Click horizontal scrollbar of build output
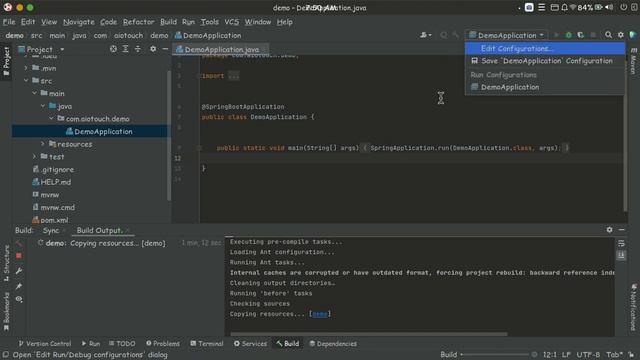The image size is (640, 360). coord(369,334)
